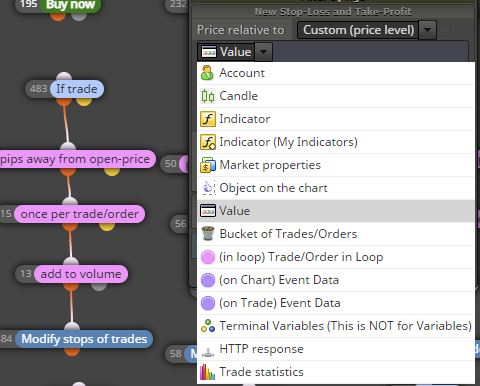Click the Value icon in the highlighted row

pos(208,211)
